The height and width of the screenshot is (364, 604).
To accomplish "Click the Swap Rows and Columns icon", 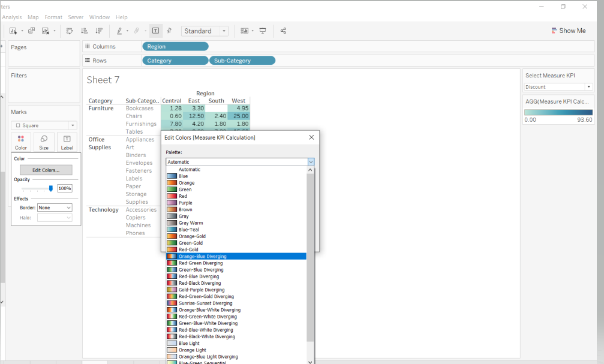I will coord(70,31).
